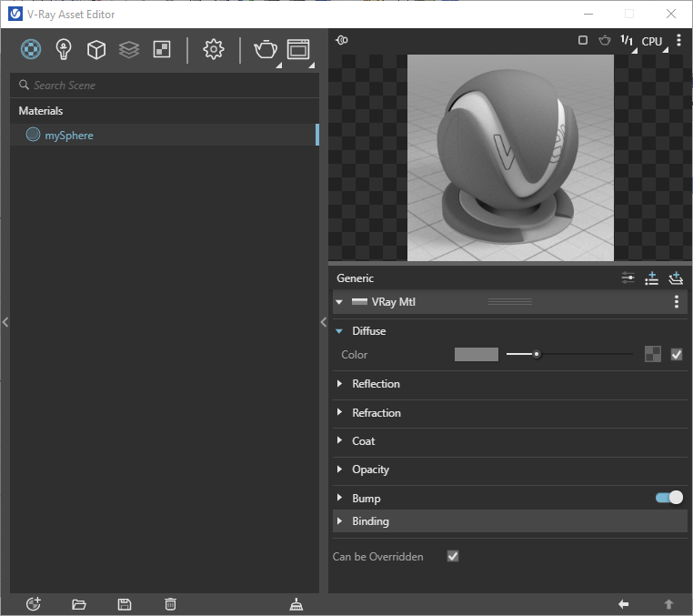
Task: Expand the Binding section
Action: point(339,521)
